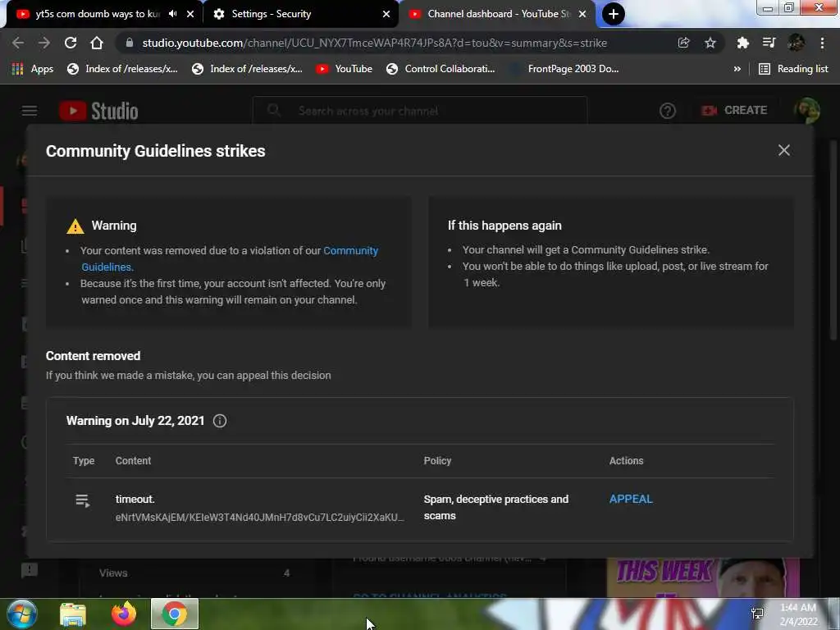840x630 pixels.
Task: Click the Chrome taskbar button
Action: (x=175, y=614)
